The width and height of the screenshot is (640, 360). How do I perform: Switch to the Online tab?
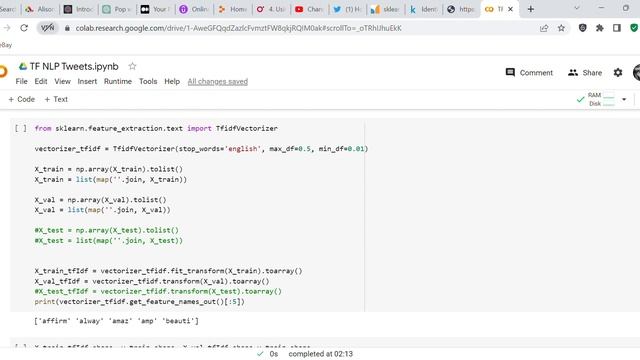[193, 9]
